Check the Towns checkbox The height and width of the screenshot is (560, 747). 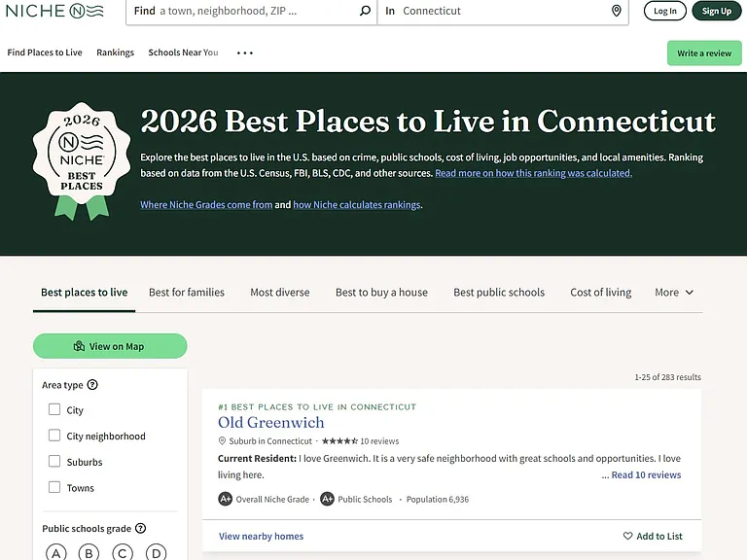pyautogui.click(x=54, y=487)
